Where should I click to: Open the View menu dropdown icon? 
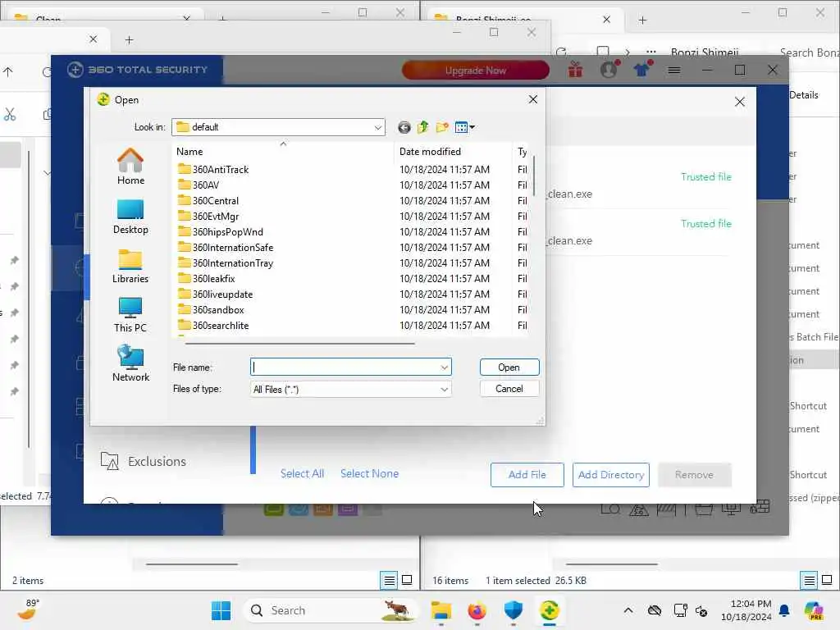464,127
